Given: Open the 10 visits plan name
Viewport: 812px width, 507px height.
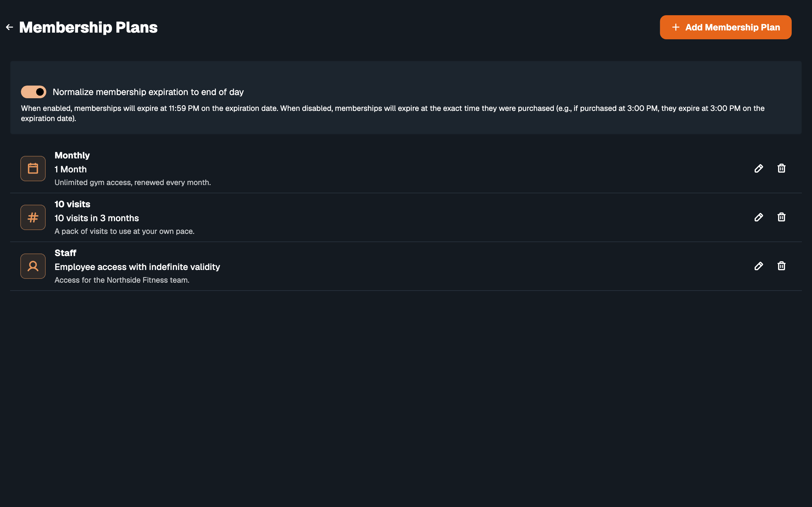Looking at the screenshot, I should pos(72,204).
